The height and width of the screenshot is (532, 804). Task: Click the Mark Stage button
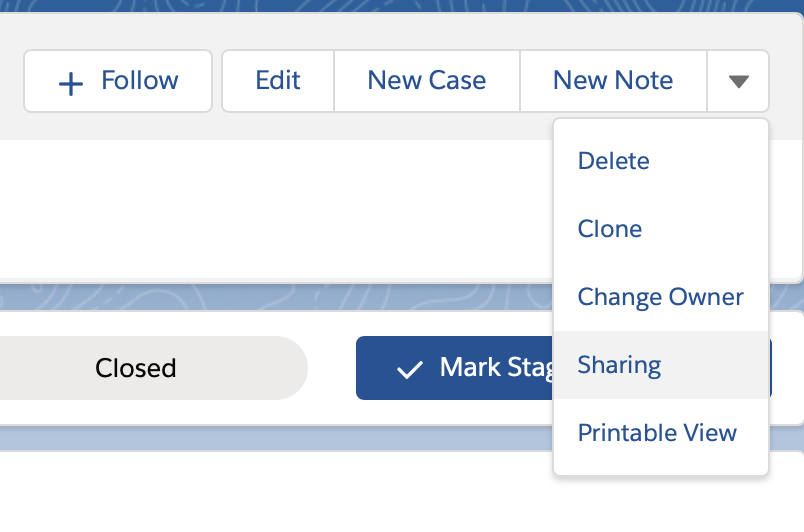[454, 368]
